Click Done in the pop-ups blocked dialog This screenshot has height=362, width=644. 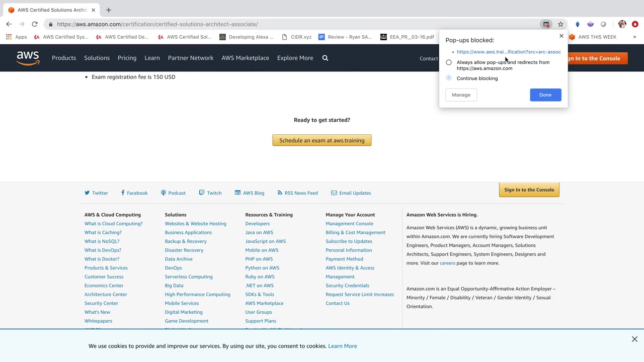[x=545, y=95]
